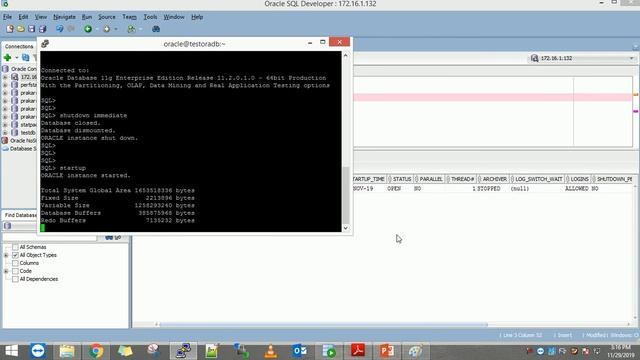Open the Source menu
The image size is (640, 360).
(x=107, y=17)
